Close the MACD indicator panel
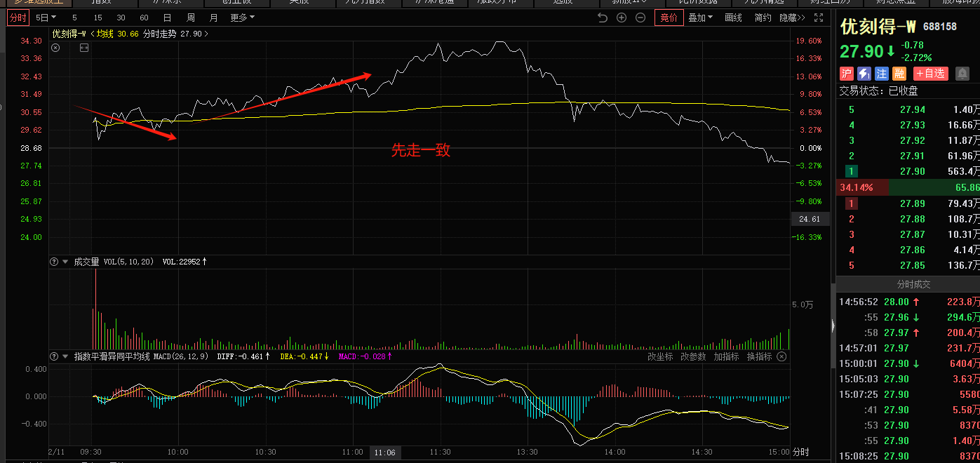This screenshot has width=980, height=463. (x=781, y=356)
